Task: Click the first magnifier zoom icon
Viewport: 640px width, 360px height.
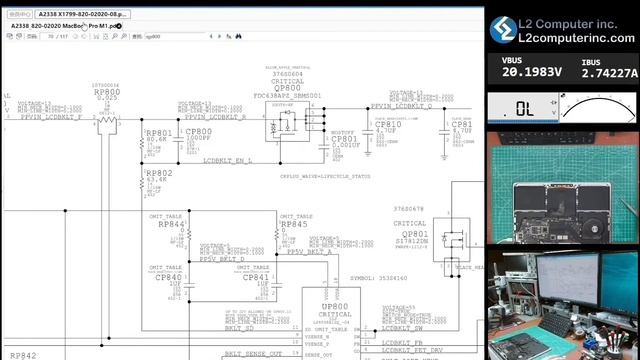Action: [x=115, y=36]
